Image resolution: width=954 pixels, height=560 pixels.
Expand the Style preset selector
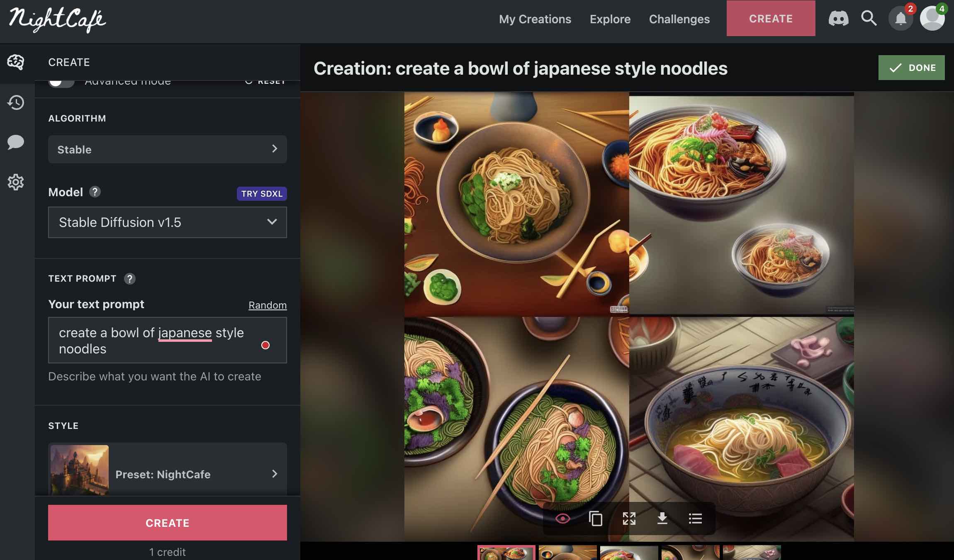coord(168,474)
